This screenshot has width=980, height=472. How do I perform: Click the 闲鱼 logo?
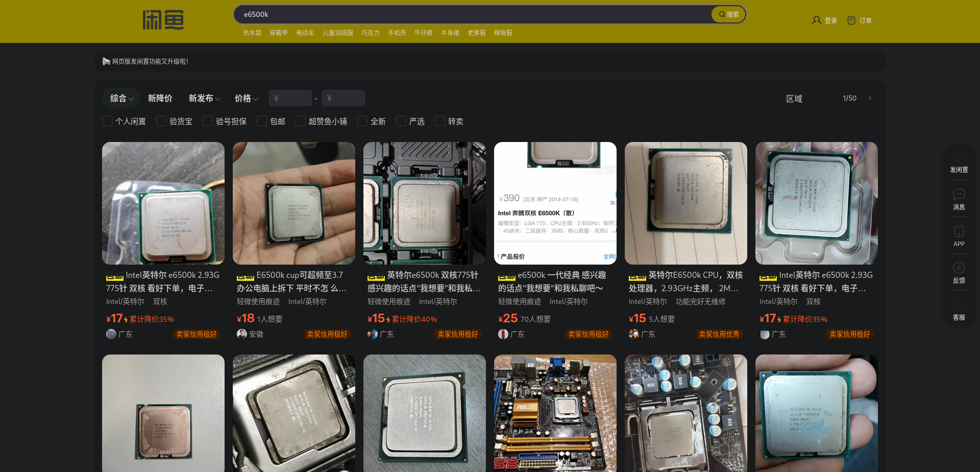coord(163,20)
